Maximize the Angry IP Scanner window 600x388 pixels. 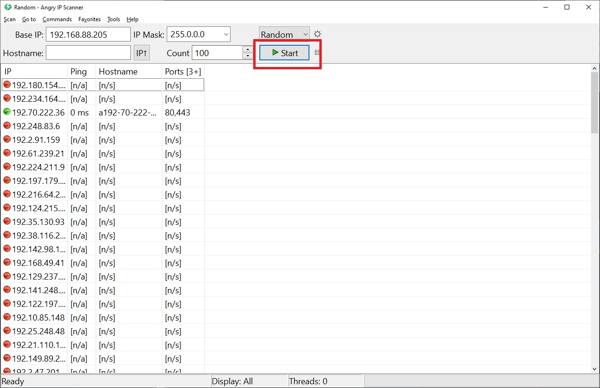[567, 7]
